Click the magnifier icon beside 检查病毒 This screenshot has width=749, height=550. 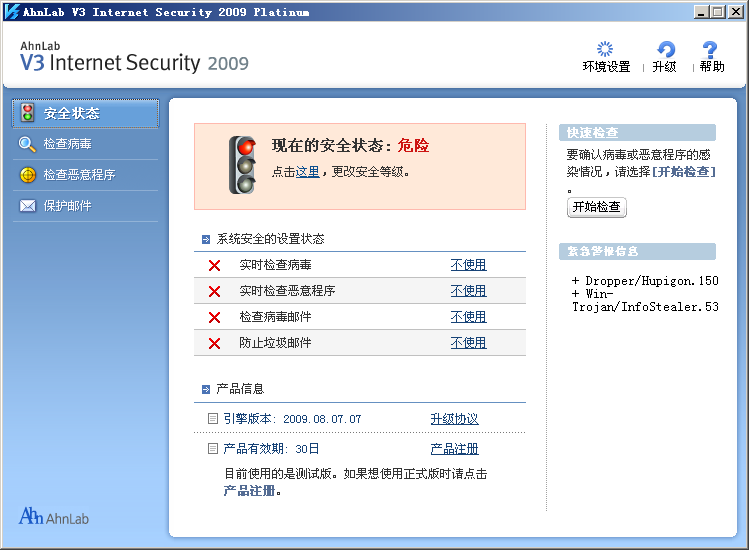point(27,144)
